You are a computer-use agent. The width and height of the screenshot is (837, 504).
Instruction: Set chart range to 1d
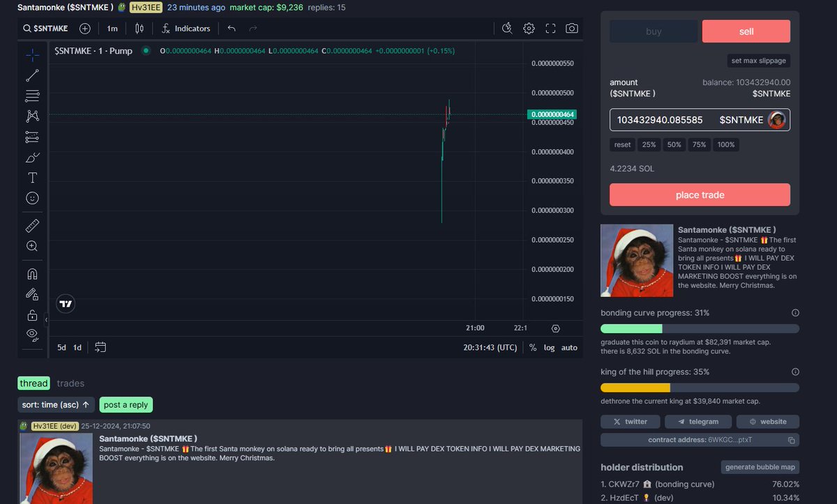[77, 347]
